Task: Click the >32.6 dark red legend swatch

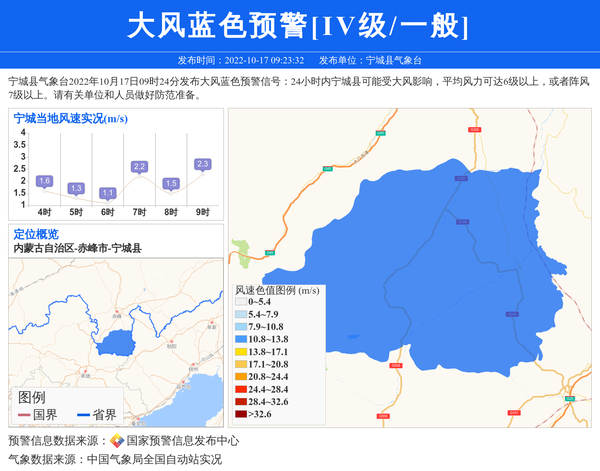Action: click(240, 414)
